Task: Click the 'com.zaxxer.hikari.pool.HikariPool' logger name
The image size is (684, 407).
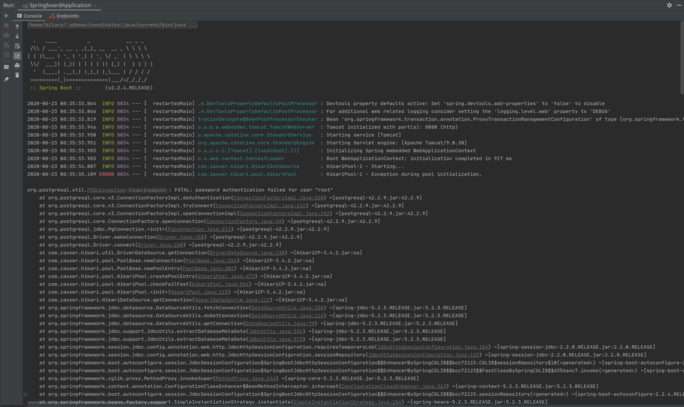Action: [247, 174]
